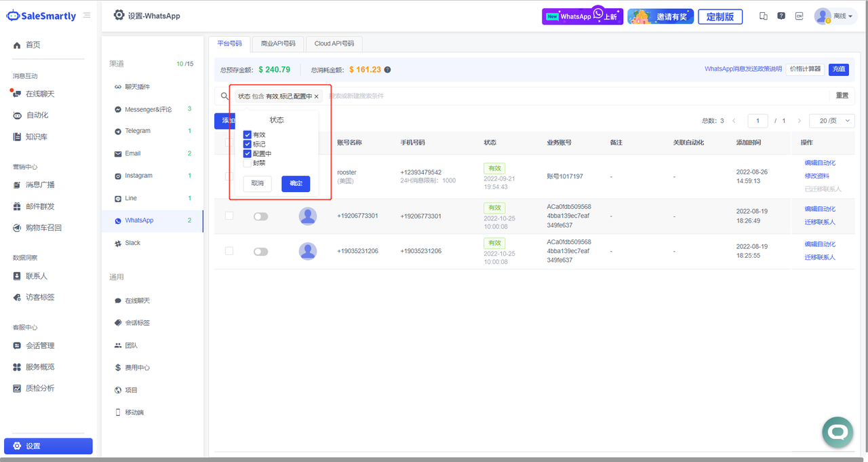Image resolution: width=868 pixels, height=462 pixels.
Task: Open the Telegram channel settings
Action: pos(138,131)
